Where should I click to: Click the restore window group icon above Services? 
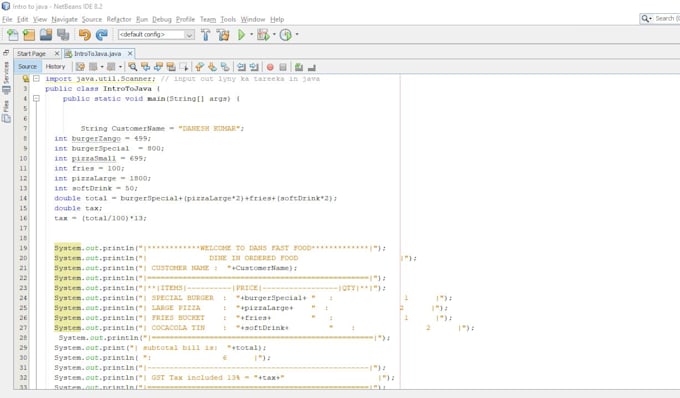[6, 53]
